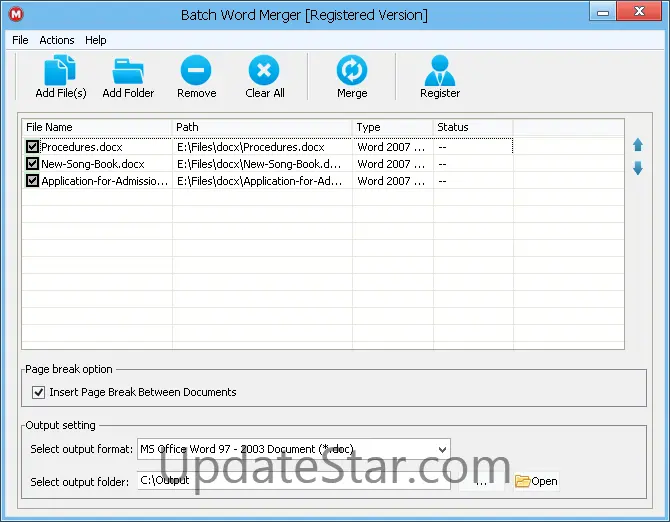The image size is (670, 522).
Task: Click the Batch Word Merger app logo
Action: click(x=16, y=15)
